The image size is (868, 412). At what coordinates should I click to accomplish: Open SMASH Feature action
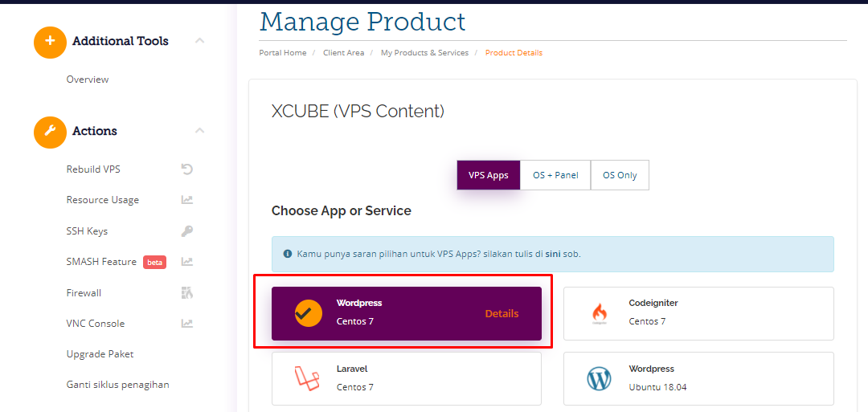click(101, 262)
